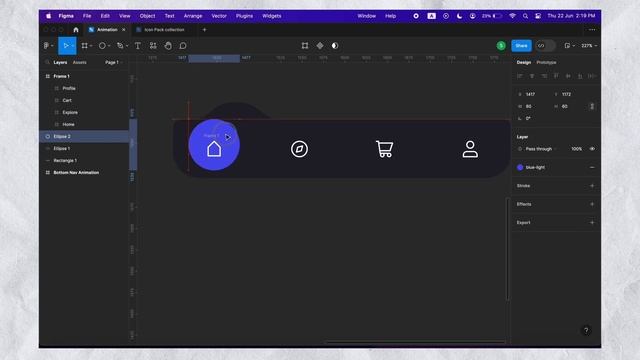Toggle layer visibility eye in Layer section

tap(592, 149)
